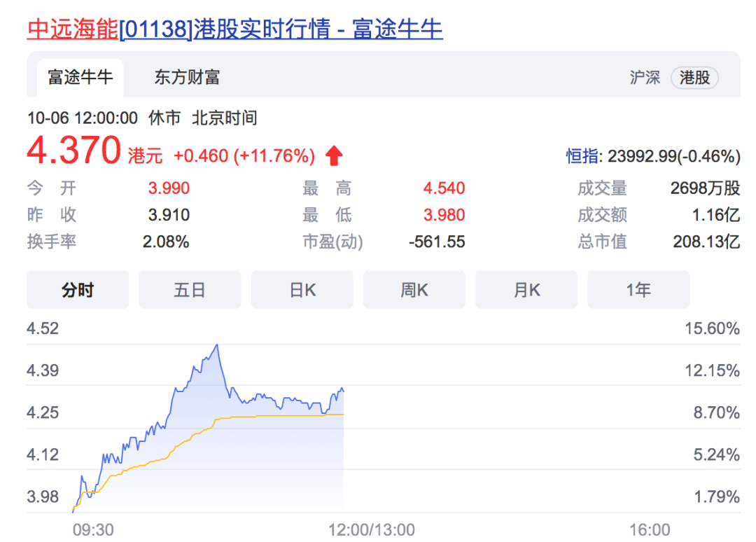
Task: Click the timestamp 10-06 12:00:00
Action: point(83,118)
